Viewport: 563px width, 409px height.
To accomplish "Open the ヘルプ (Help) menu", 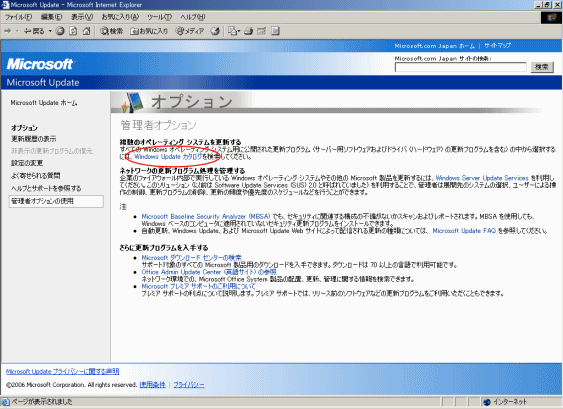I will [193, 17].
